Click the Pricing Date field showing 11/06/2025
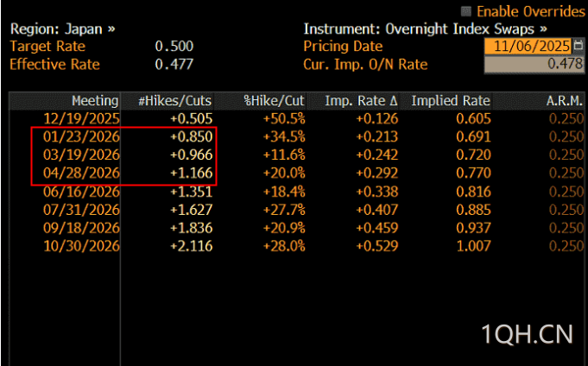The width and height of the screenshot is (588, 366). (x=528, y=47)
